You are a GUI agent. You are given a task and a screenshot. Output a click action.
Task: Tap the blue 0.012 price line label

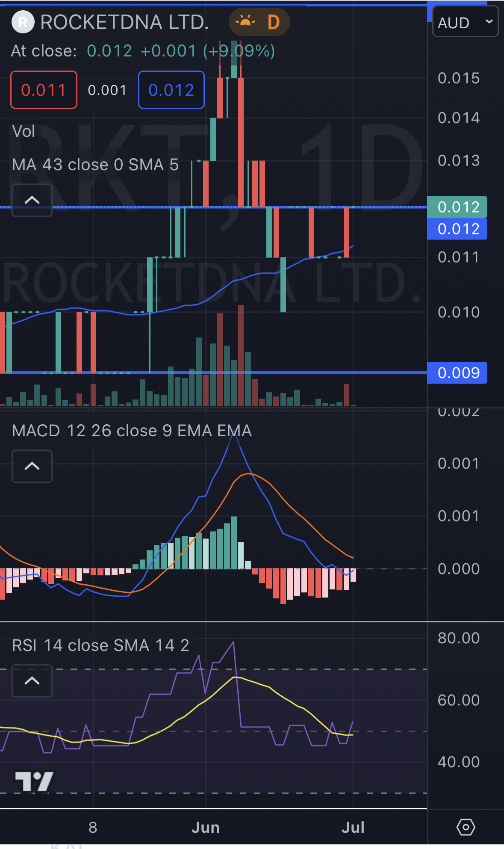pos(457,229)
